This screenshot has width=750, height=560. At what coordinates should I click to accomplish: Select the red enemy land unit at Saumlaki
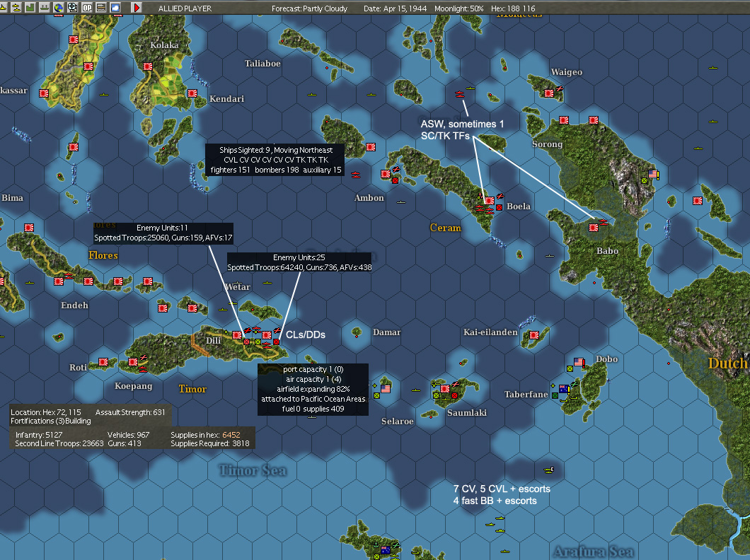pos(454,396)
